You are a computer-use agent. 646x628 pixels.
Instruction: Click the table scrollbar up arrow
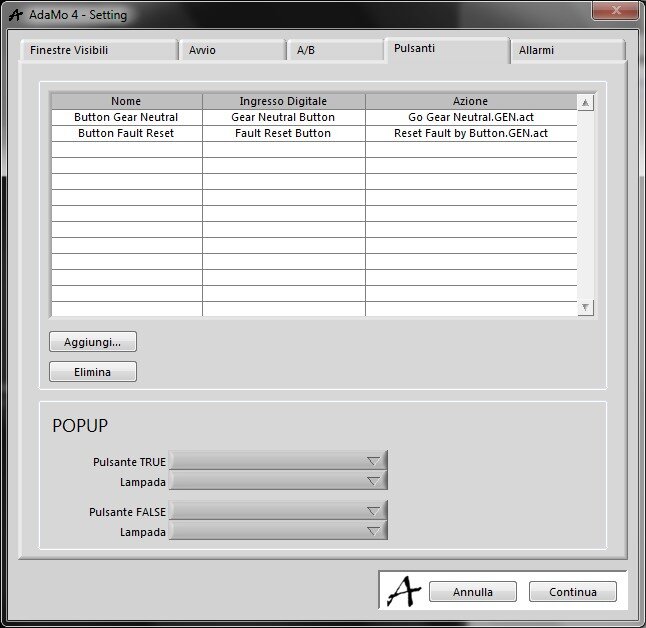click(x=586, y=102)
